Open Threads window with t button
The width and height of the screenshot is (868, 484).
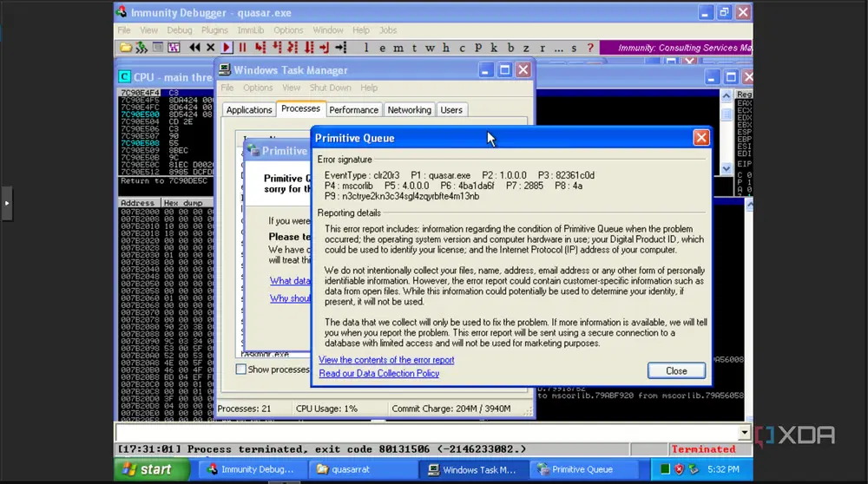point(414,48)
